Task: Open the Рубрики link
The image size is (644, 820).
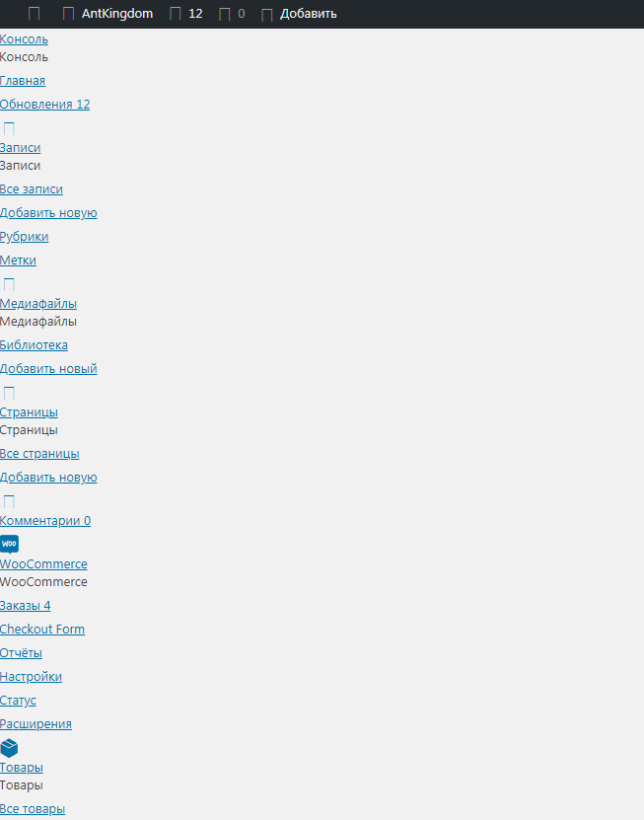Action: 24,237
